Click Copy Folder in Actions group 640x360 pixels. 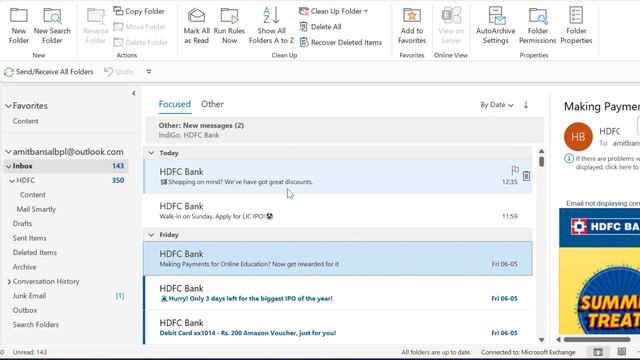point(139,11)
